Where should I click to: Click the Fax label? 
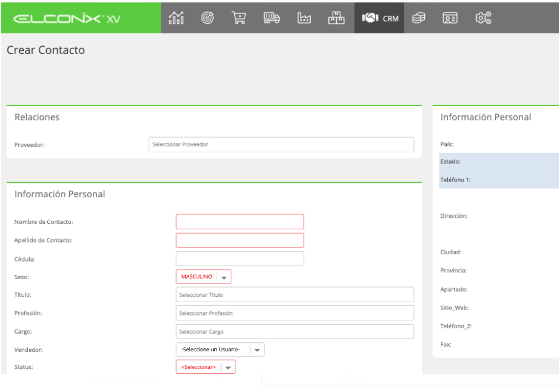pyautogui.click(x=446, y=345)
